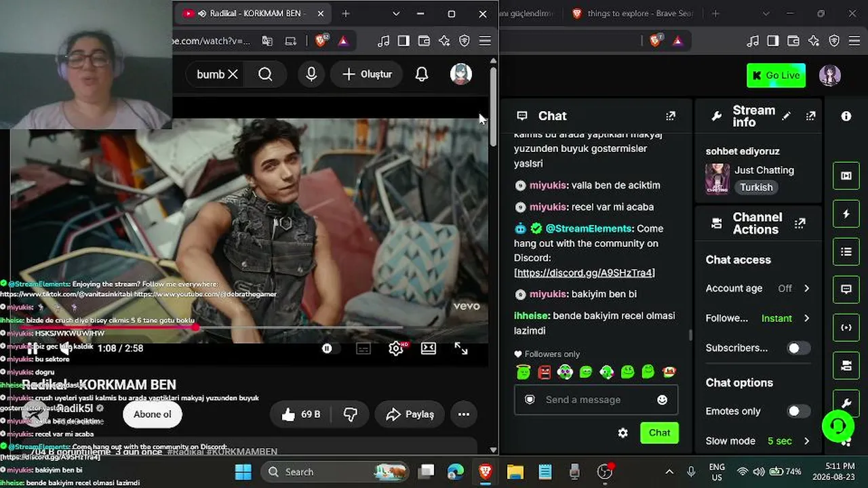Viewport: 868px width, 488px height.
Task: Toggle the Emotes only switch
Action: pos(798,411)
